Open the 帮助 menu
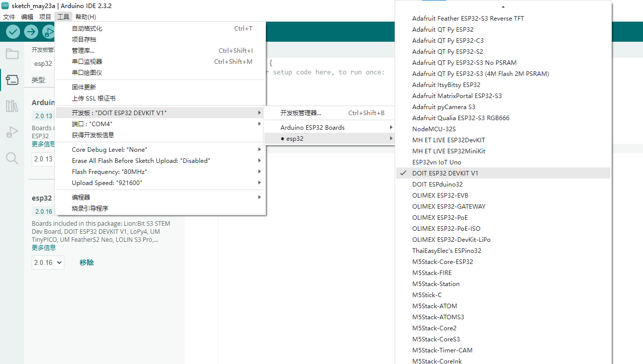Viewport: 643px width, 364px height. click(85, 17)
